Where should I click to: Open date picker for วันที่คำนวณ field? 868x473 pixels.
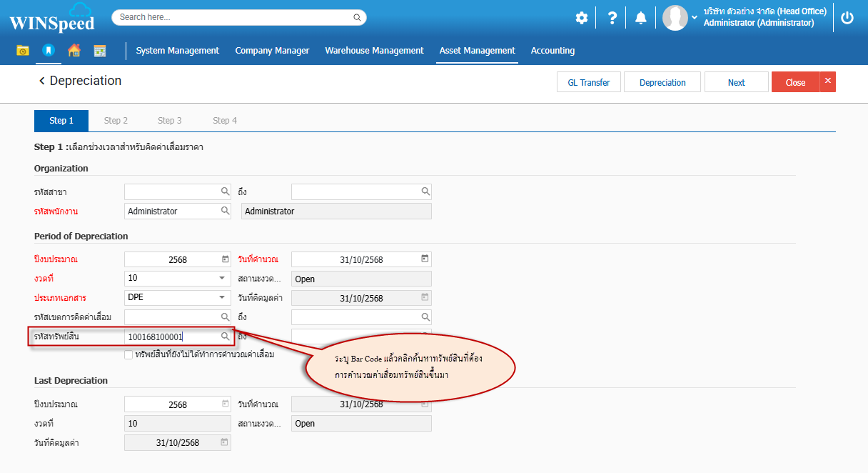click(x=425, y=259)
